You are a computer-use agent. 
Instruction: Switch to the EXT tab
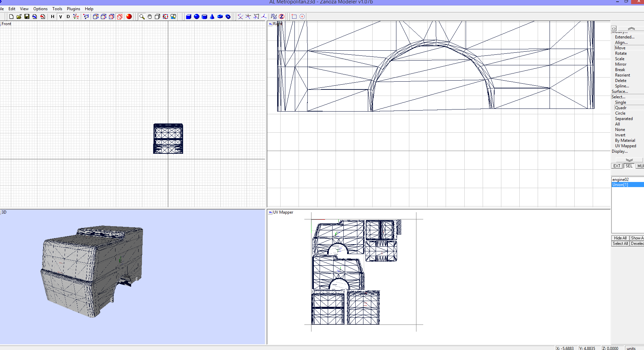click(x=616, y=166)
